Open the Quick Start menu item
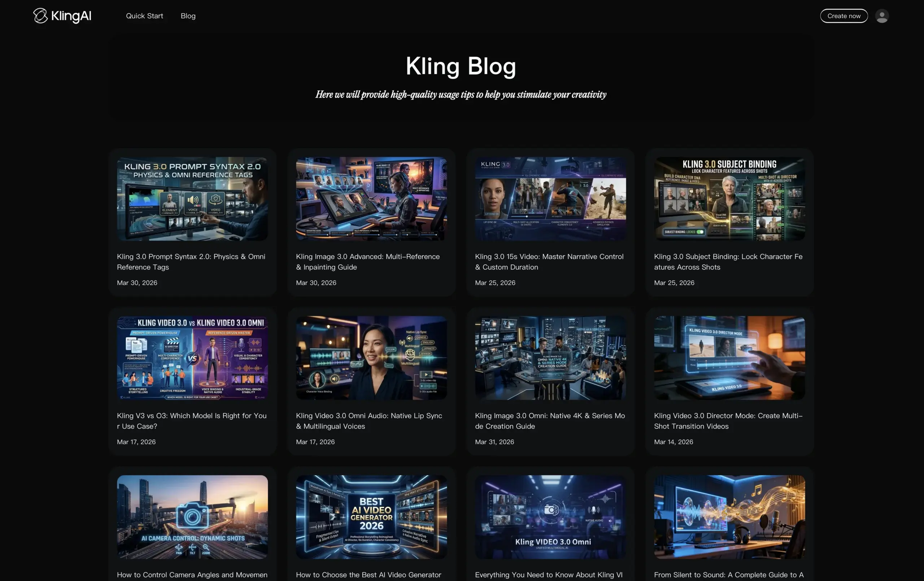924x581 pixels. pos(144,16)
